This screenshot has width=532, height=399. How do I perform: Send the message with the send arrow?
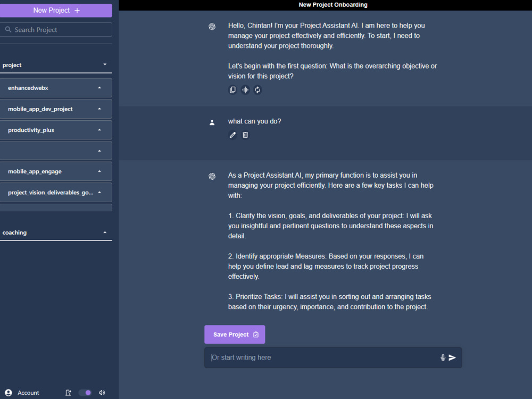(x=453, y=358)
